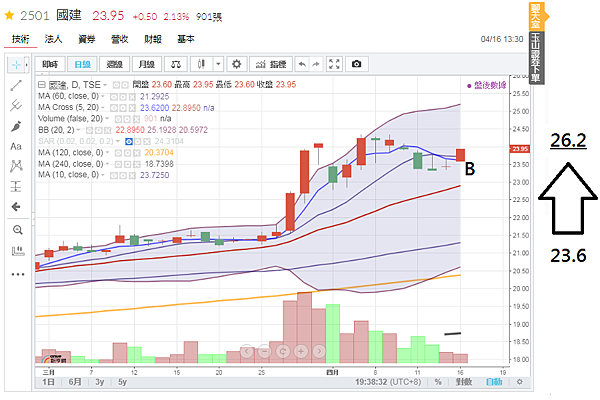The width and height of the screenshot is (600, 400).
Task: Set range to 6月
Action: pos(75,382)
